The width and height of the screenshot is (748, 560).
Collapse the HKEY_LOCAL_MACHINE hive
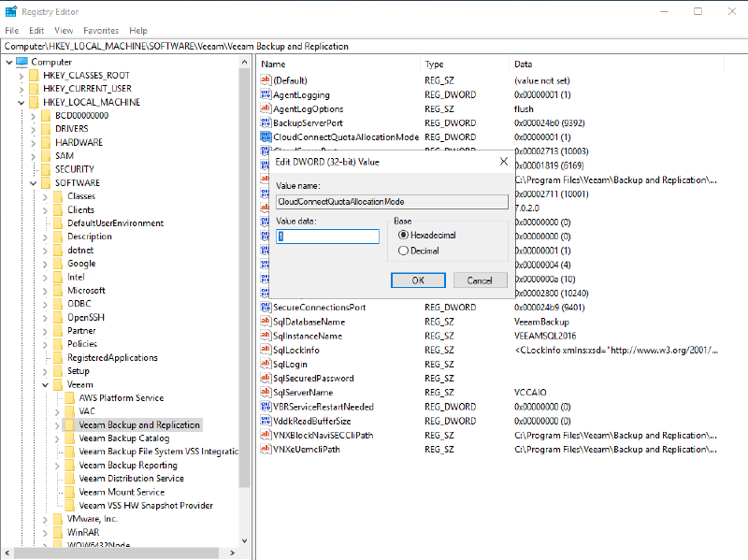point(21,102)
